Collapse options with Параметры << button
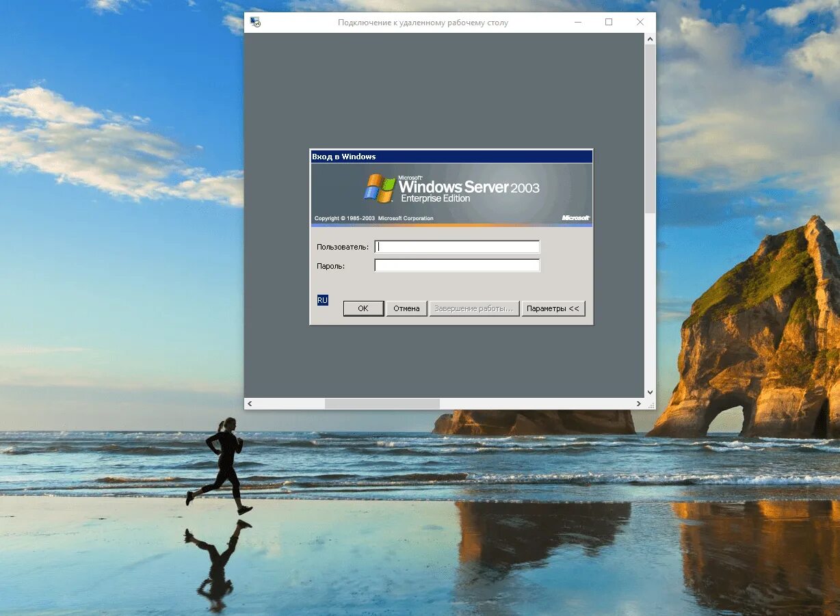This screenshot has width=840, height=616. coord(553,308)
